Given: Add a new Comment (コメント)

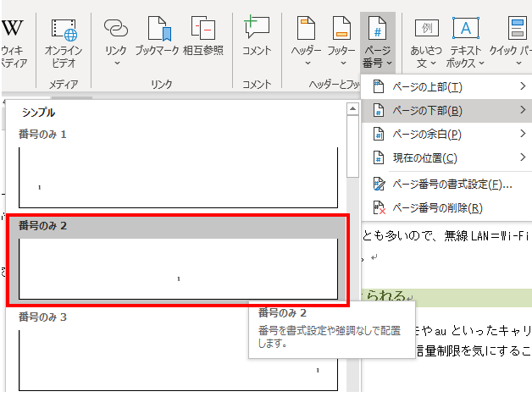Looking at the screenshot, I should pyautogui.click(x=257, y=36).
